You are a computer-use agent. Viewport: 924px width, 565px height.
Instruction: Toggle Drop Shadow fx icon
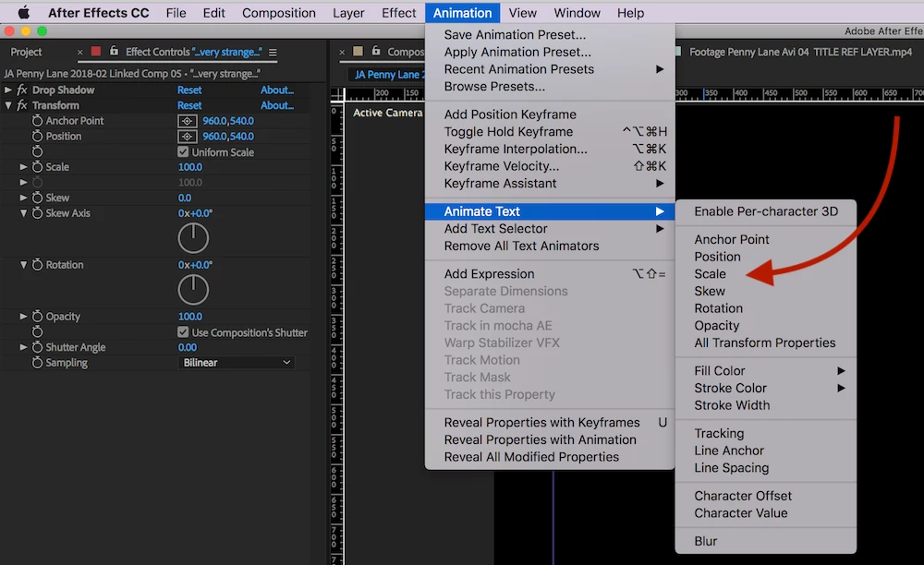click(22, 90)
